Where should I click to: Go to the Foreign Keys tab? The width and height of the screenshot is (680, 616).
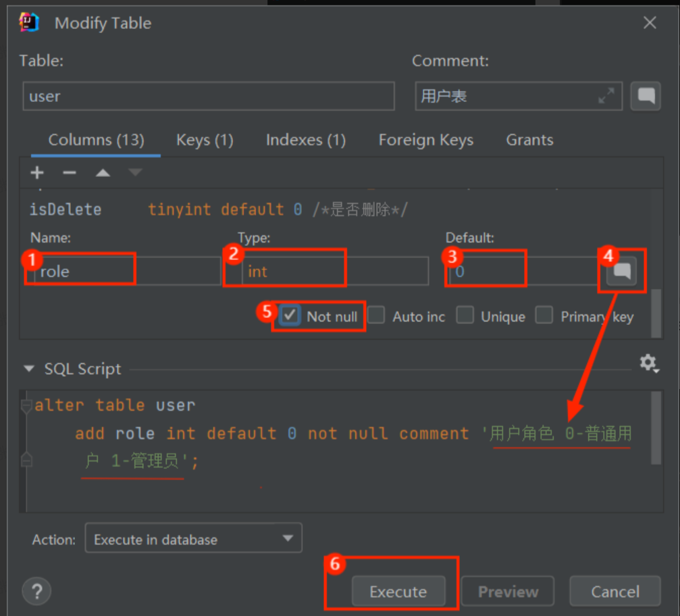tap(425, 140)
